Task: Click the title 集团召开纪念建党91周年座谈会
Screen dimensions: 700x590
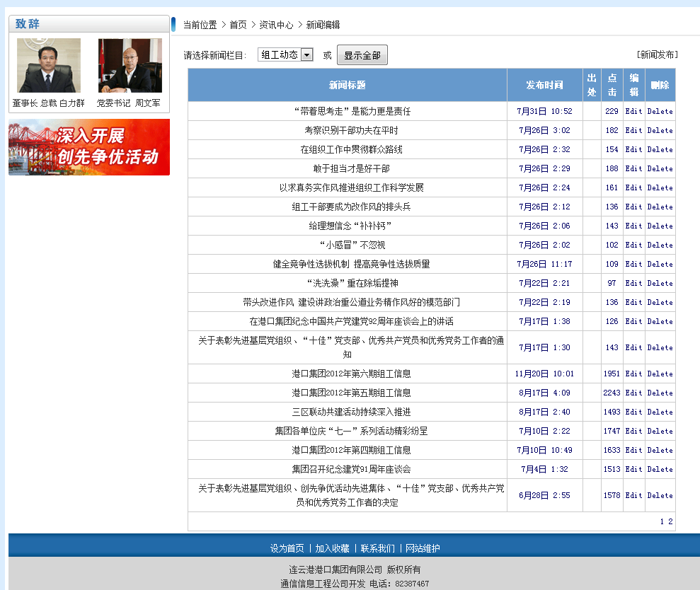Action: tap(351, 470)
